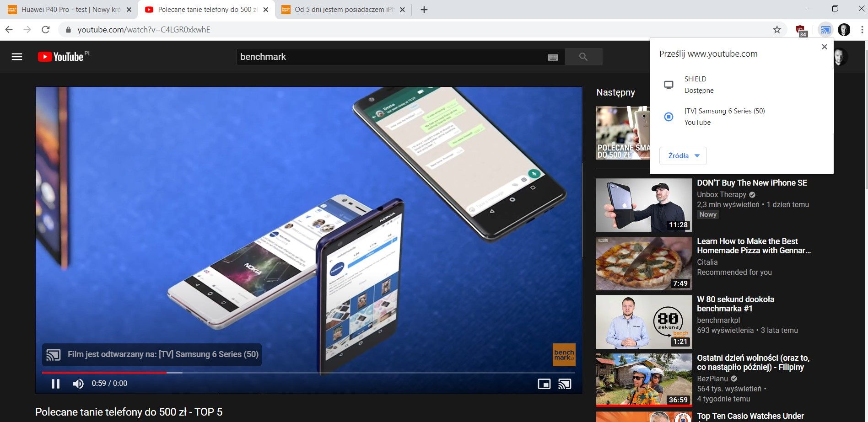Open the on-screen keyboard icon in search box
The image size is (868, 422).
[x=553, y=57]
